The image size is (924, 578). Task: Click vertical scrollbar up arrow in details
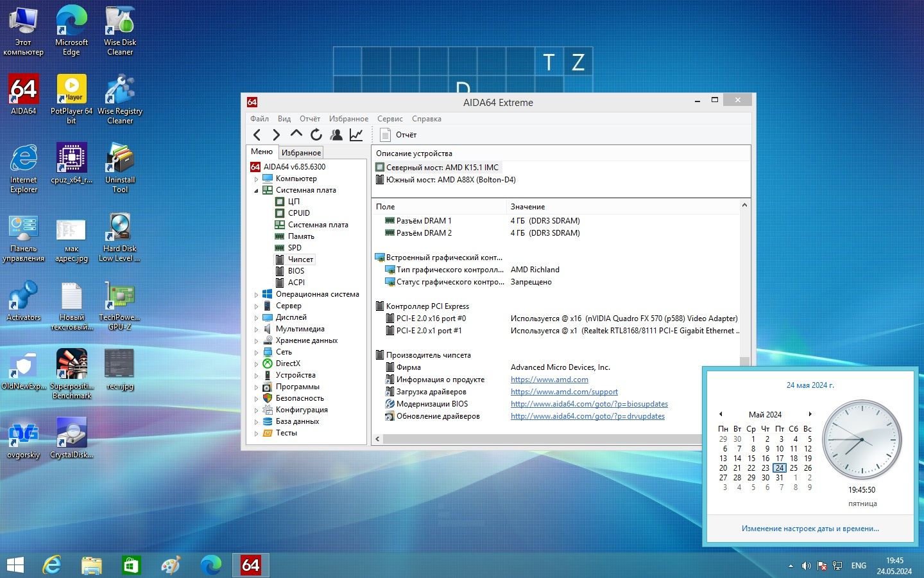[744, 206]
